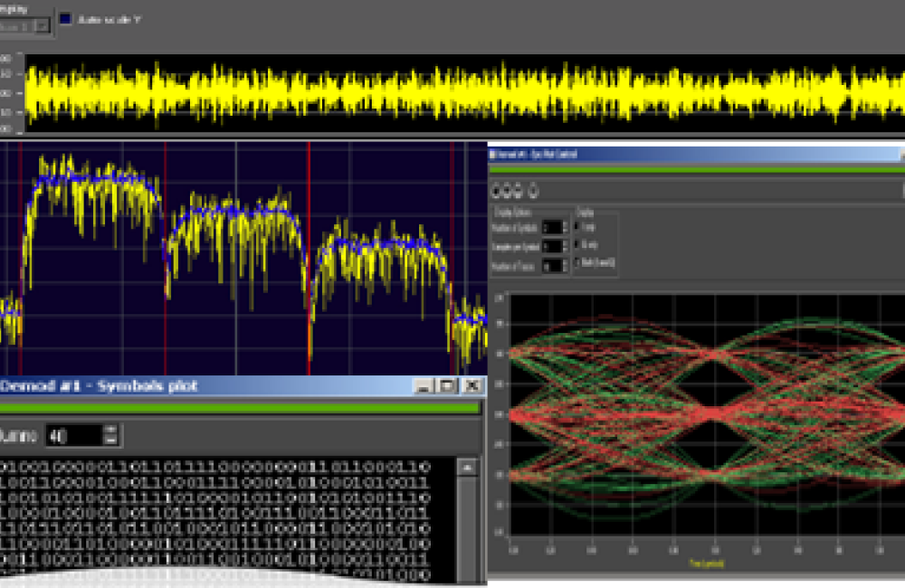The height and width of the screenshot is (588, 905).
Task: Click the fourth, separated toolbar icon in Eye Plot window
Action: tap(533, 191)
